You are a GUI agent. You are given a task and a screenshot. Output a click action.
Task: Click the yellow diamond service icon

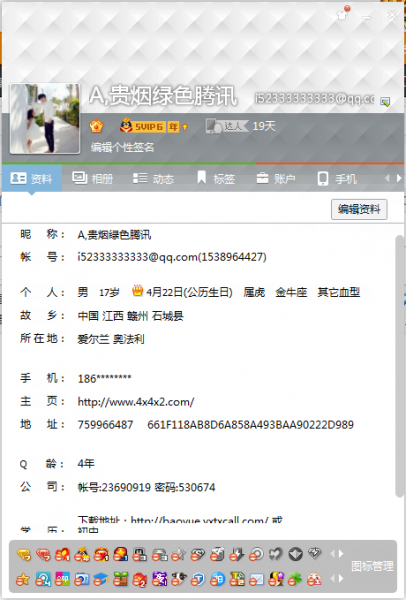(24, 554)
